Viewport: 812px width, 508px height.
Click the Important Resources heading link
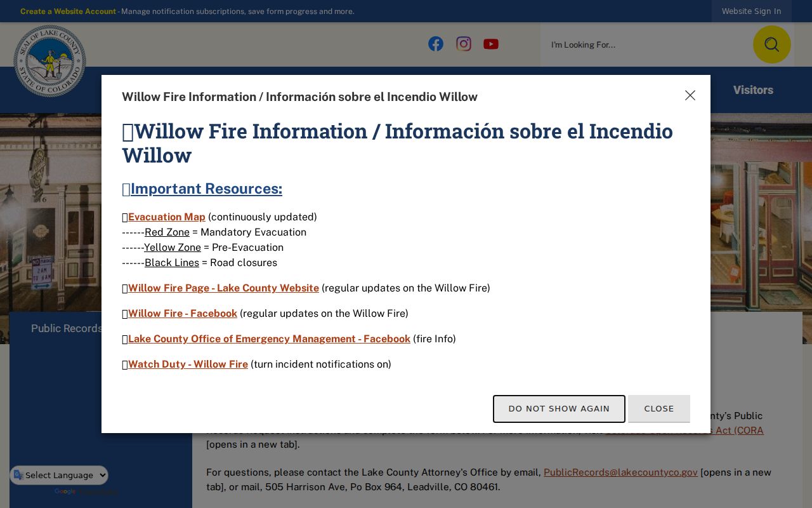pos(206,189)
